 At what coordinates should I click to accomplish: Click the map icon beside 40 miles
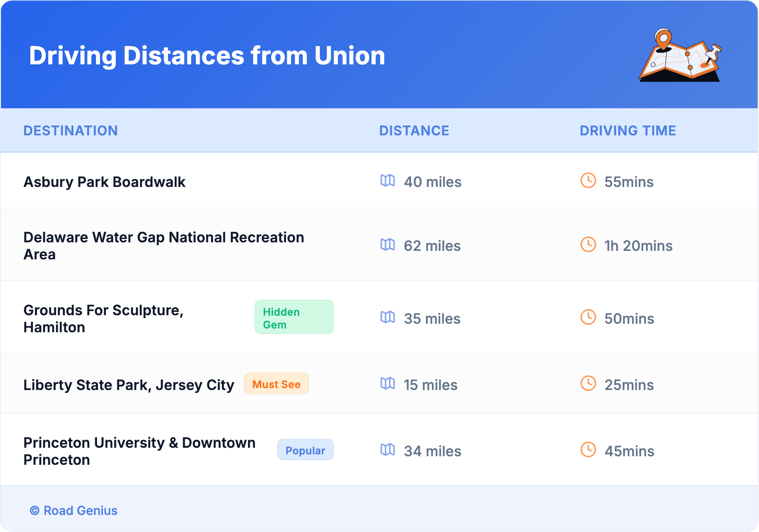[388, 181]
